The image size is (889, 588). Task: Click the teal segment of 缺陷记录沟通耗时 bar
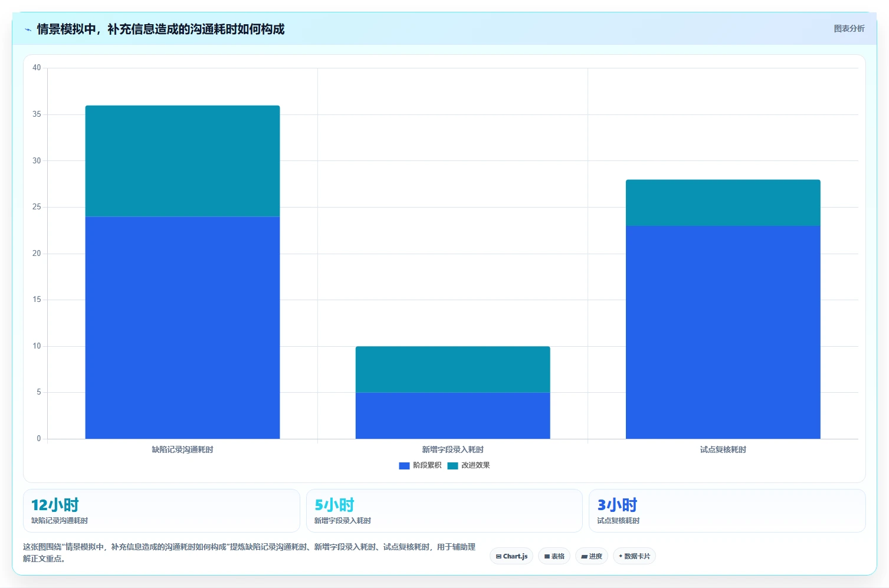coord(182,161)
